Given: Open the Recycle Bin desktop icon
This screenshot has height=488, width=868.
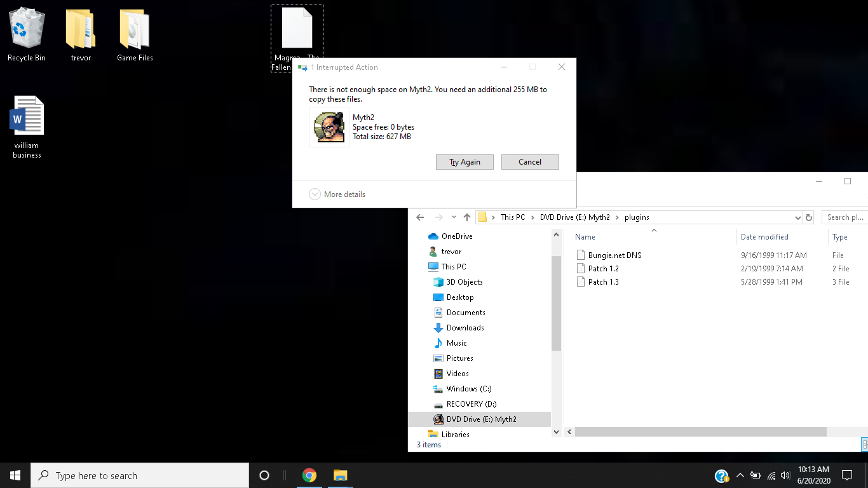Looking at the screenshot, I should 27,34.
